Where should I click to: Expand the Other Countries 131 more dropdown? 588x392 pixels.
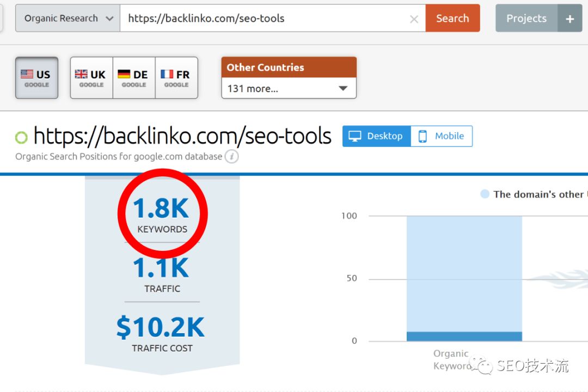[x=289, y=88]
